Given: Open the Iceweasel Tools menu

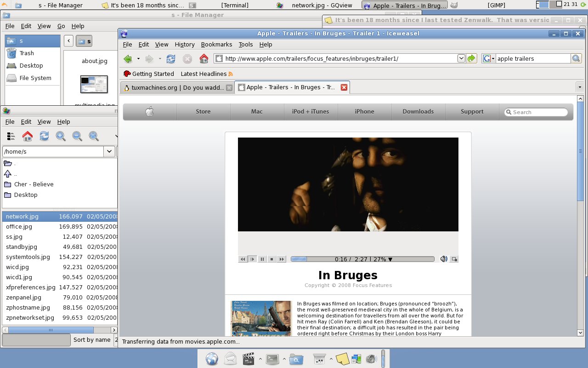Looking at the screenshot, I should click(x=246, y=44).
